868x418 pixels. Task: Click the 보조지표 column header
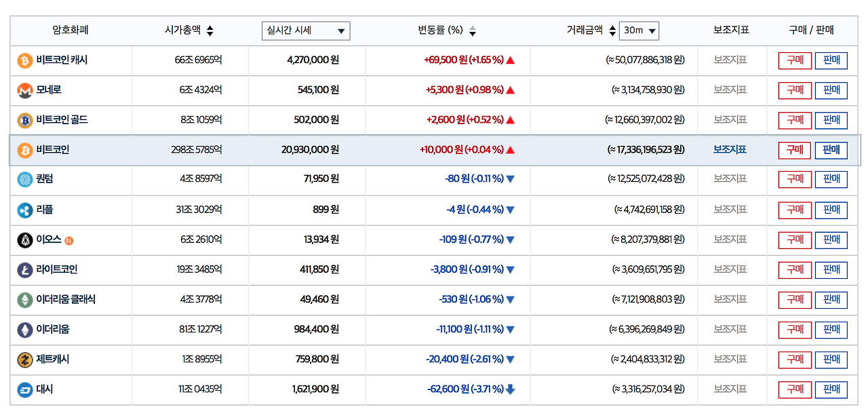[731, 30]
